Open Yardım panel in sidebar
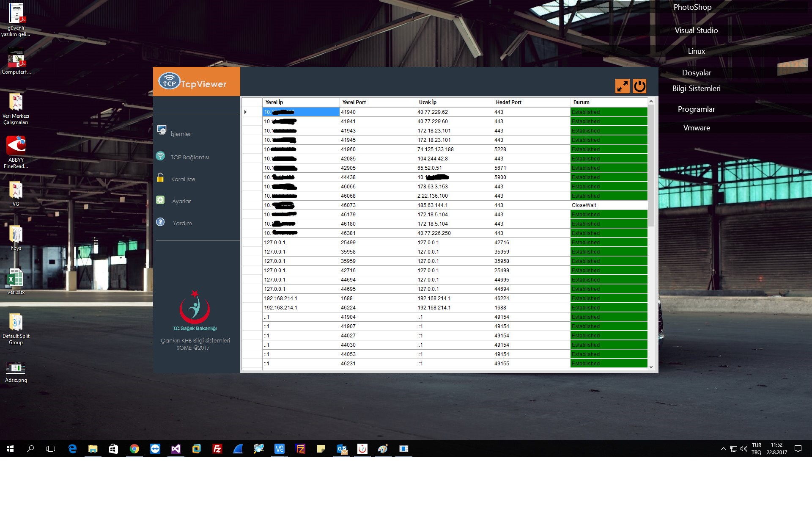 (x=182, y=222)
